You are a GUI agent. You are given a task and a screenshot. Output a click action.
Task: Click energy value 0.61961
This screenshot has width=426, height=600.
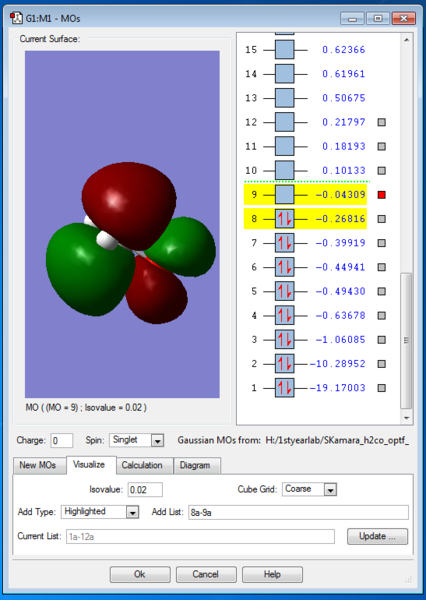[344, 74]
